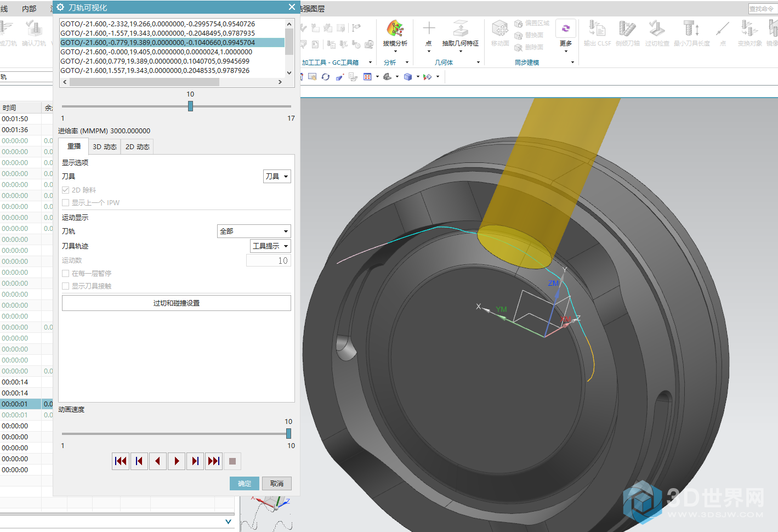
Task: Open the 刀具轨迹 dropdown showing 工具提示
Action: click(x=270, y=246)
